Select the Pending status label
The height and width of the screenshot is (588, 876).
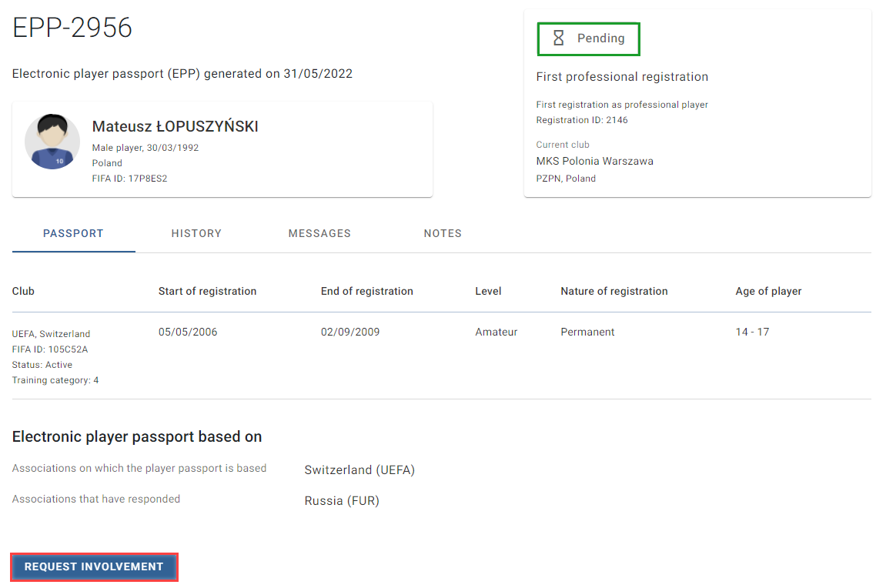pyautogui.click(x=600, y=38)
